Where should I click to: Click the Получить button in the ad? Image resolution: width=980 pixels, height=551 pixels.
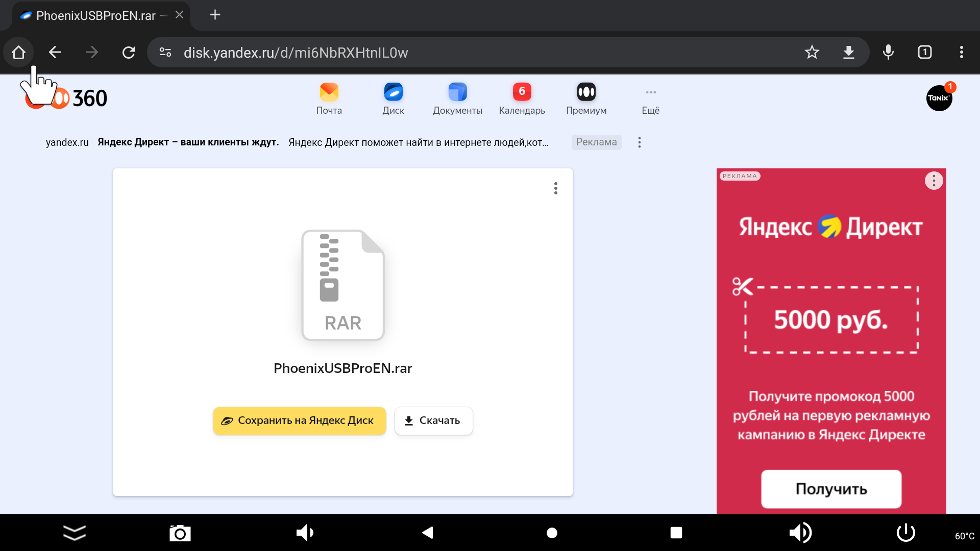pyautogui.click(x=831, y=489)
